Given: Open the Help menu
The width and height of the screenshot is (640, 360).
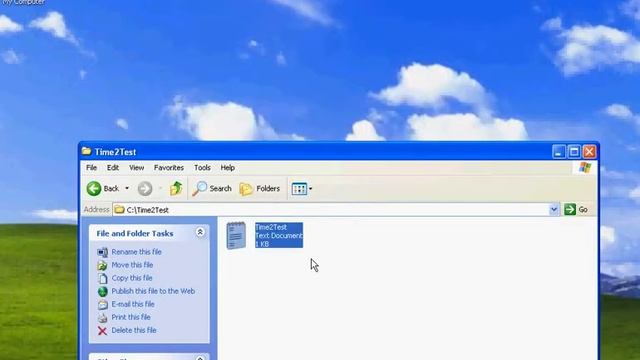Looking at the screenshot, I should (x=227, y=168).
